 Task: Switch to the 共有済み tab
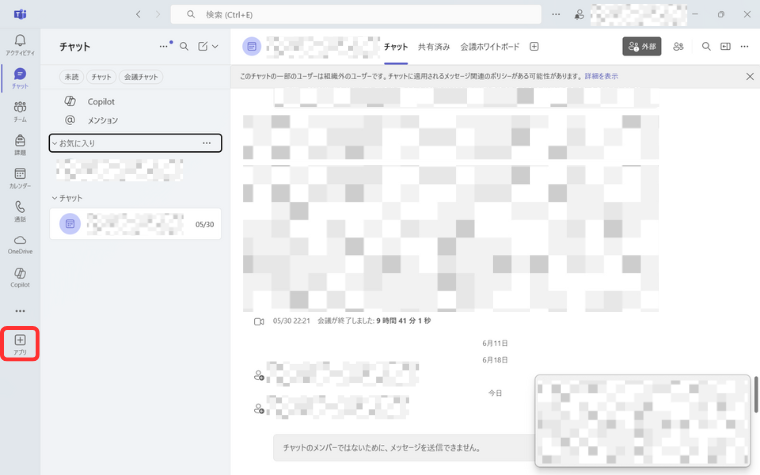coord(434,47)
